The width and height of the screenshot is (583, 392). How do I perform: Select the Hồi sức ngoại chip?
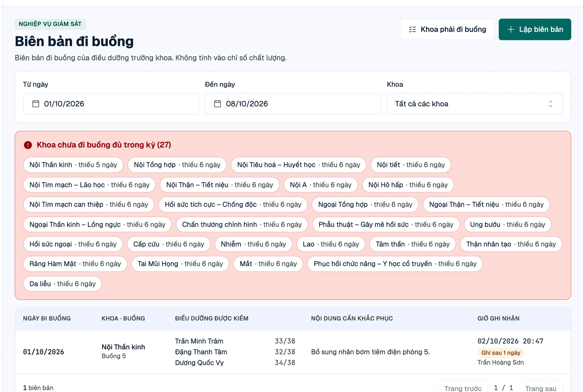73,244
